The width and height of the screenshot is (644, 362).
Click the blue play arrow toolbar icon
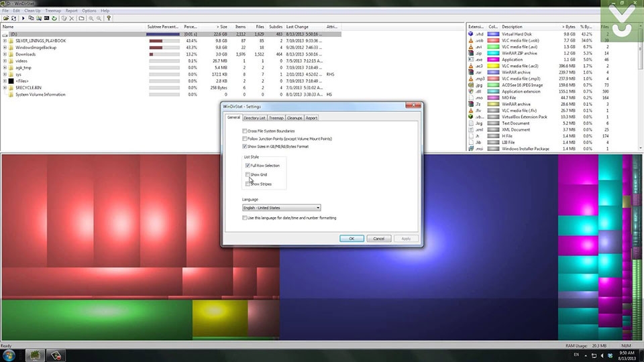[x=23, y=19]
